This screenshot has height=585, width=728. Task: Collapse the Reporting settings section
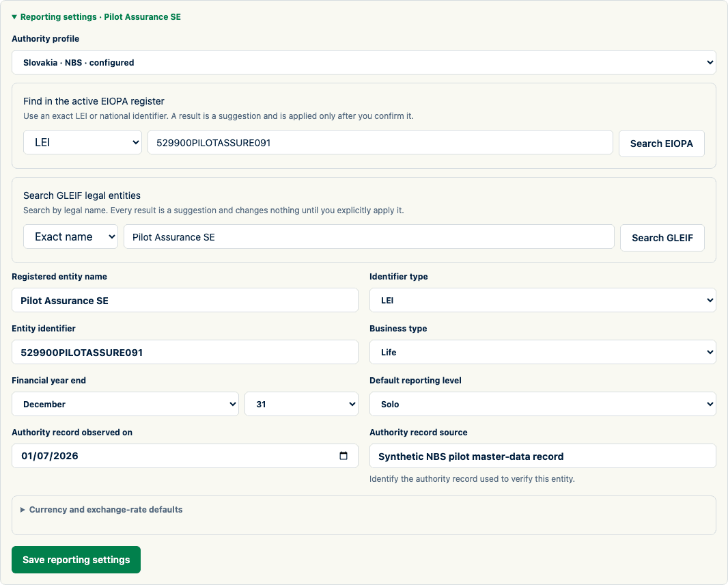(96, 16)
